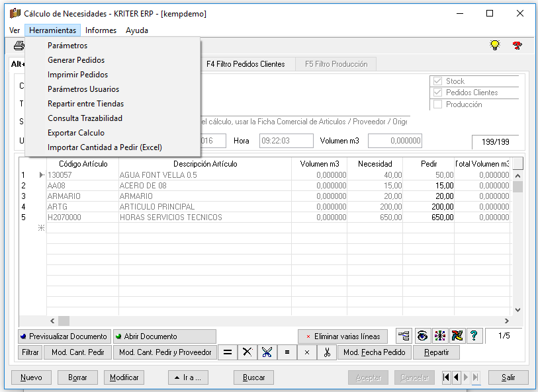Toggle the Pedidos Clientes checkbox

pyautogui.click(x=437, y=93)
